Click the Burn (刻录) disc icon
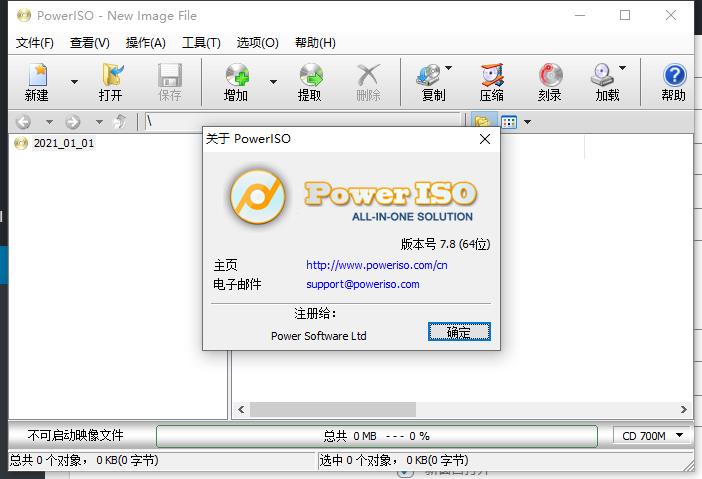Image resolution: width=702 pixels, height=479 pixels. (x=549, y=76)
